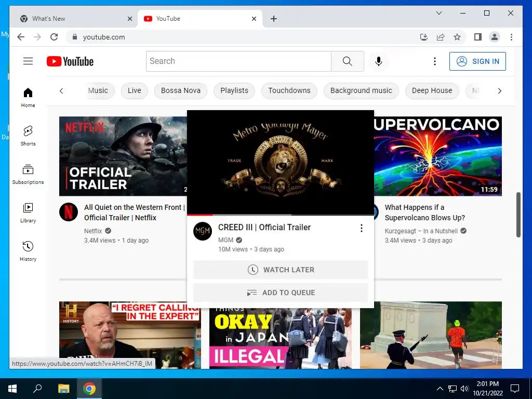The height and width of the screenshot is (399, 532).
Task: Click browser forward arrow
Action: 37,37
